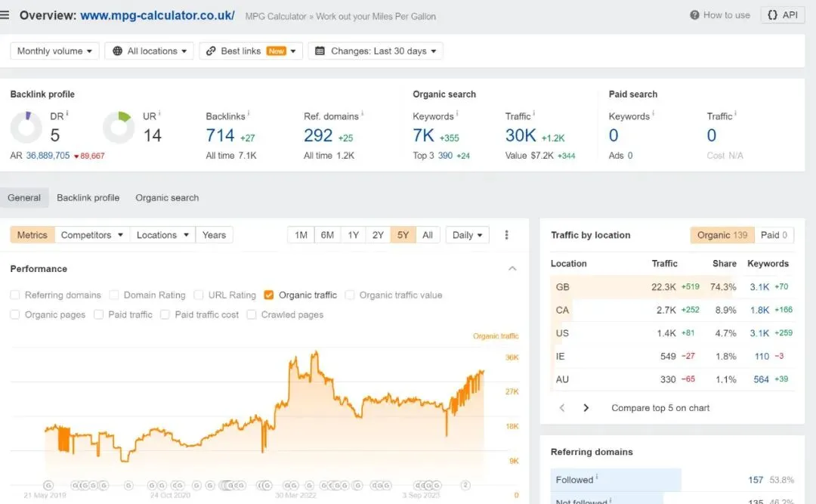Select the Years chart view
The width and height of the screenshot is (816, 504).
click(214, 235)
